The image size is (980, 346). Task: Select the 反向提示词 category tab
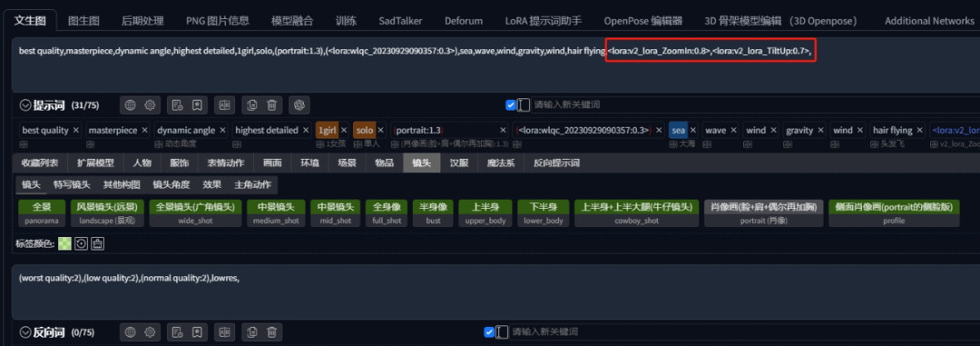click(x=556, y=163)
